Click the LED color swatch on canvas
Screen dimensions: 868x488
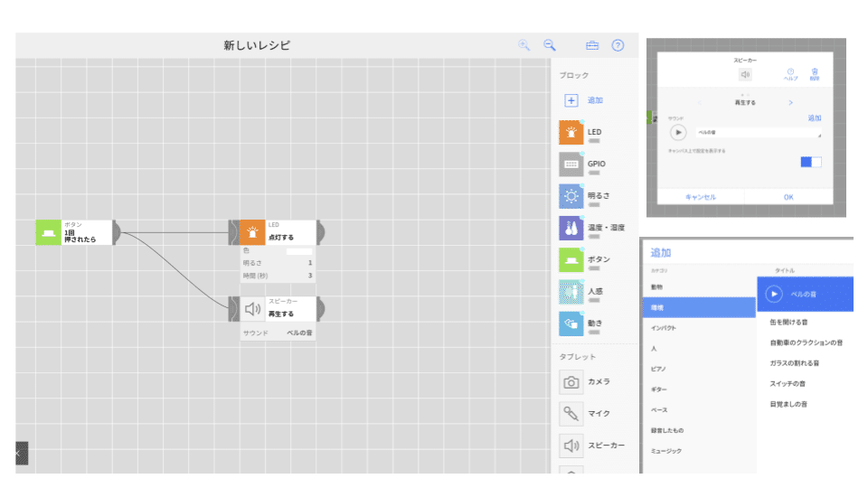click(299, 251)
